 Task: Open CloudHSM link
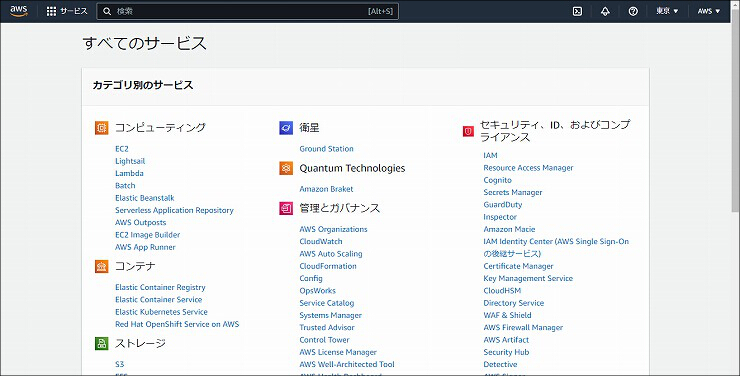point(502,291)
